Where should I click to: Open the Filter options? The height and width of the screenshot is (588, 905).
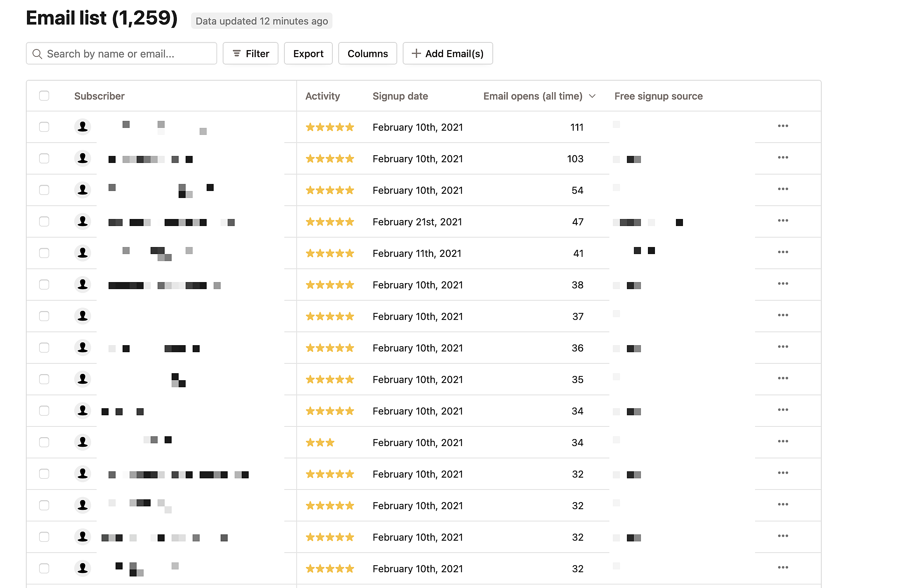250,54
